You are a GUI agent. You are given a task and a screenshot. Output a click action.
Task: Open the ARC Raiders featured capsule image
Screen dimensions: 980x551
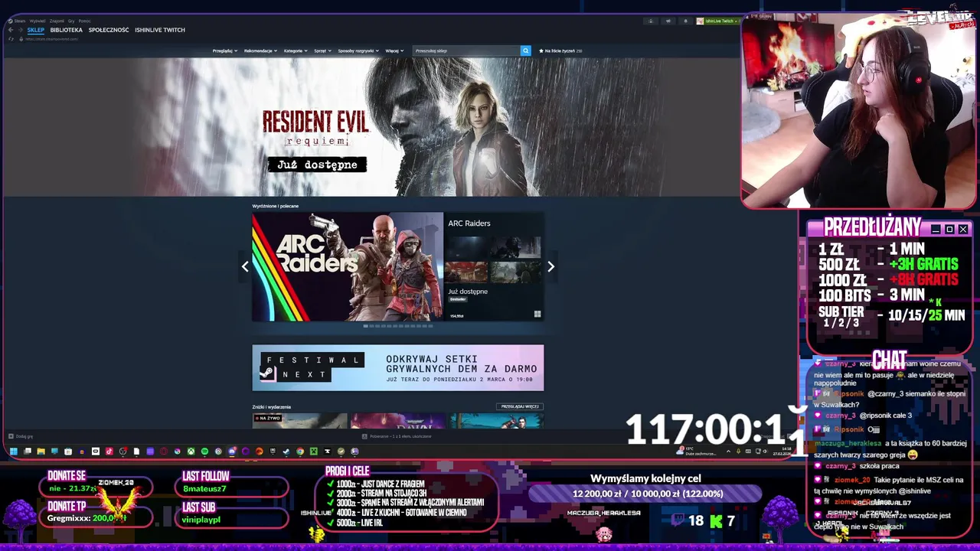click(348, 266)
